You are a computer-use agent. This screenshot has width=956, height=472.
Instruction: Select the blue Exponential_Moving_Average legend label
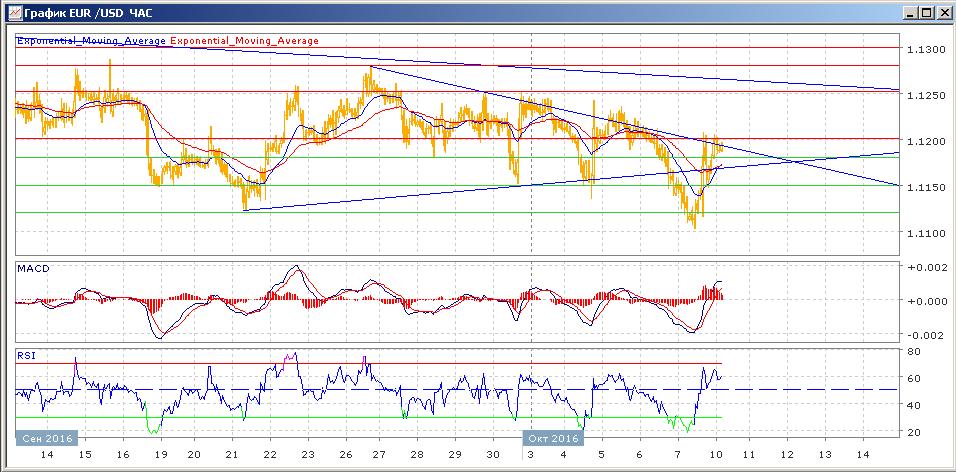pyautogui.click(x=91, y=41)
